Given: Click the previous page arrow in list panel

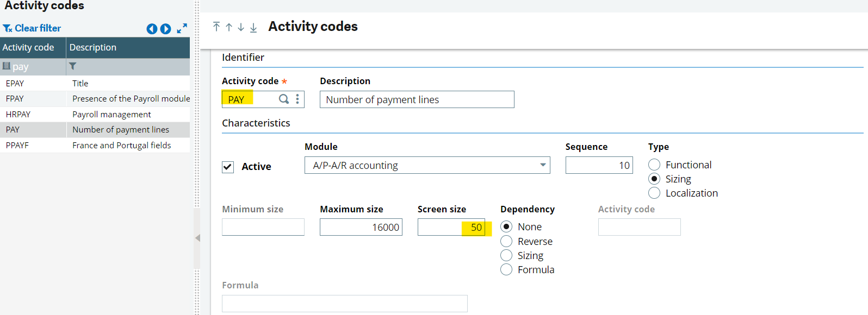Looking at the screenshot, I should pos(152,29).
